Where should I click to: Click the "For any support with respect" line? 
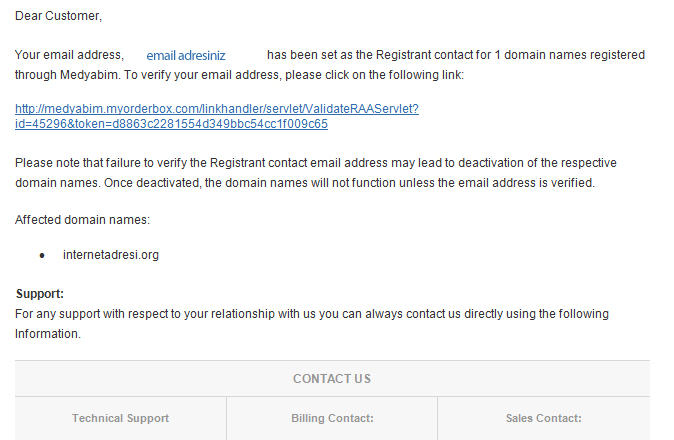(312, 314)
